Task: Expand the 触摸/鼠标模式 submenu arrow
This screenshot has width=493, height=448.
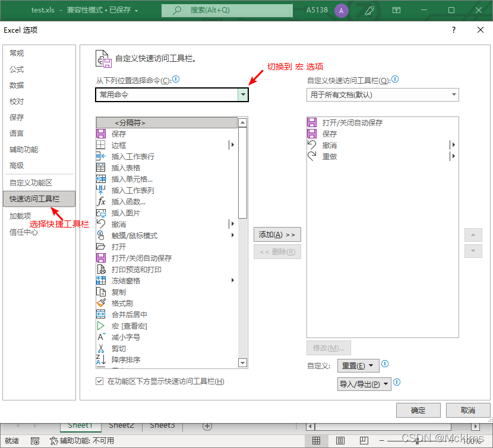Action: 233,235
